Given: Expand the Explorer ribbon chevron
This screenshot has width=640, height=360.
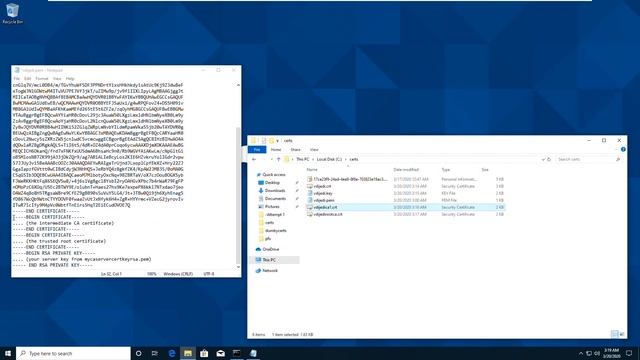Looking at the screenshot, I should (616, 149).
